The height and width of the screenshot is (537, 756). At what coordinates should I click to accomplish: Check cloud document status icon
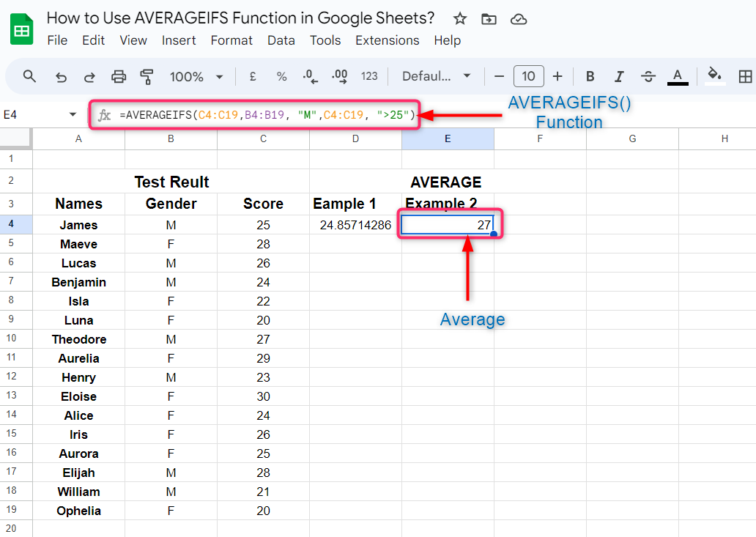coord(519,19)
